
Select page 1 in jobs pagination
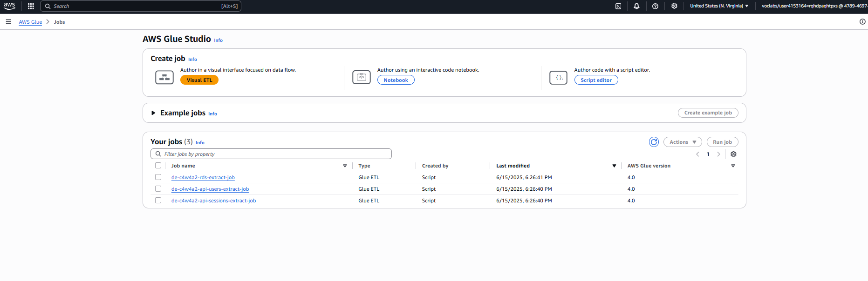708,154
